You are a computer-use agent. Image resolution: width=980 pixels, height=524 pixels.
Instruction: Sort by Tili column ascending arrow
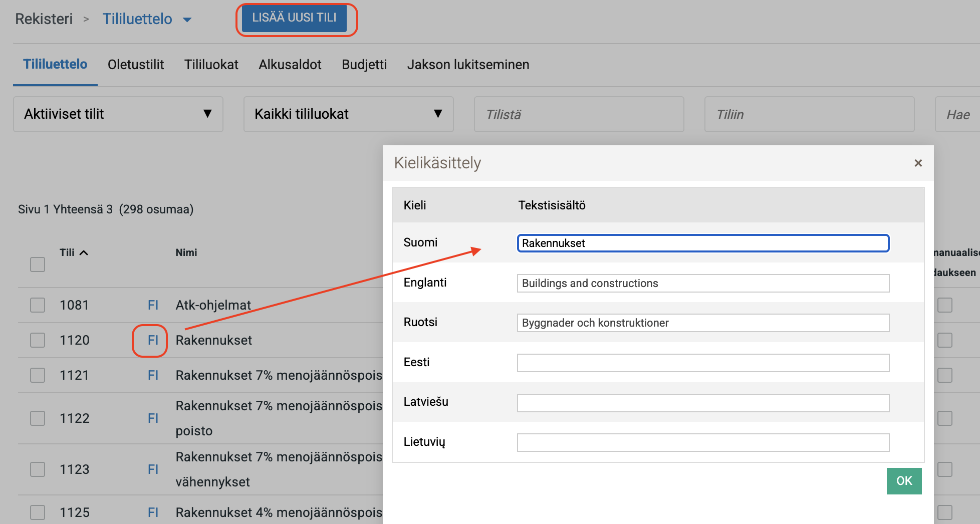(84, 252)
